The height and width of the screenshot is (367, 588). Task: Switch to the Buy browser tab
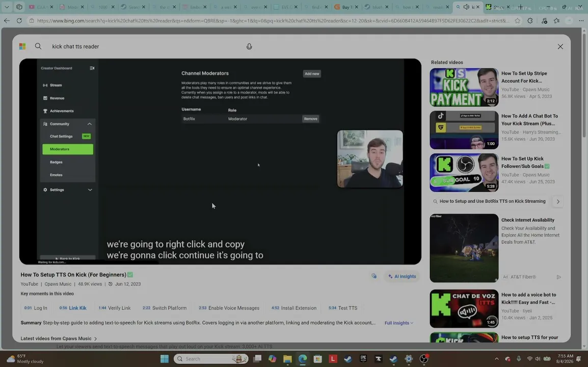[345, 7]
